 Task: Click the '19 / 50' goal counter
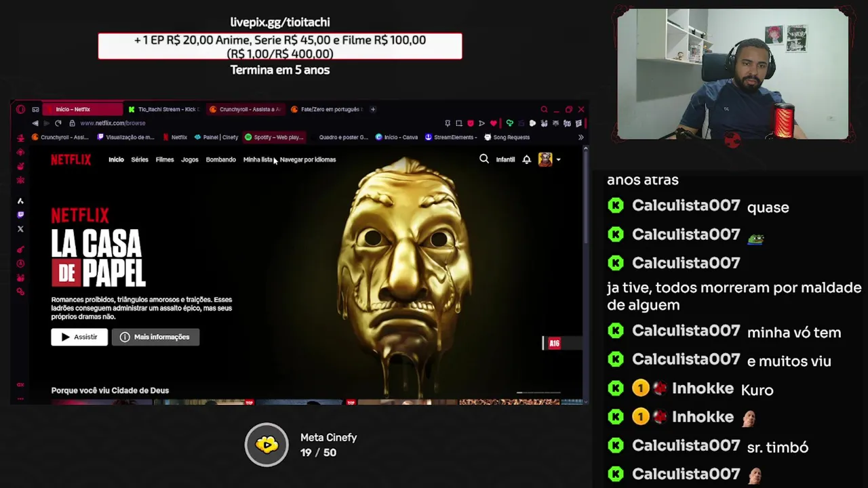(319, 453)
